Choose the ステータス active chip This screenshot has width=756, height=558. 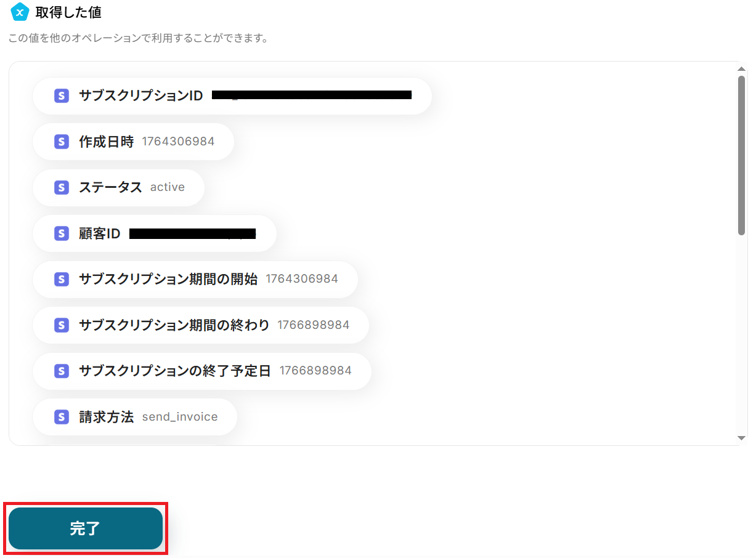click(x=118, y=187)
